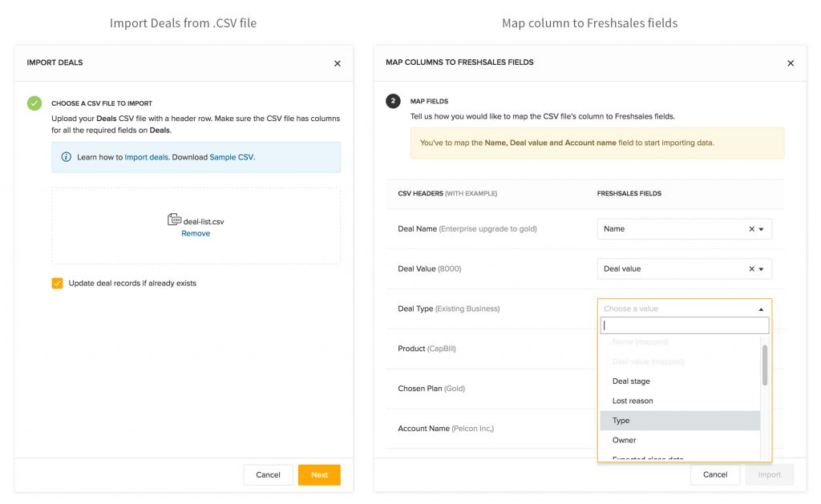The height and width of the screenshot is (504, 821).
Task: Select Lost reason from the dropdown list
Action: click(680, 401)
